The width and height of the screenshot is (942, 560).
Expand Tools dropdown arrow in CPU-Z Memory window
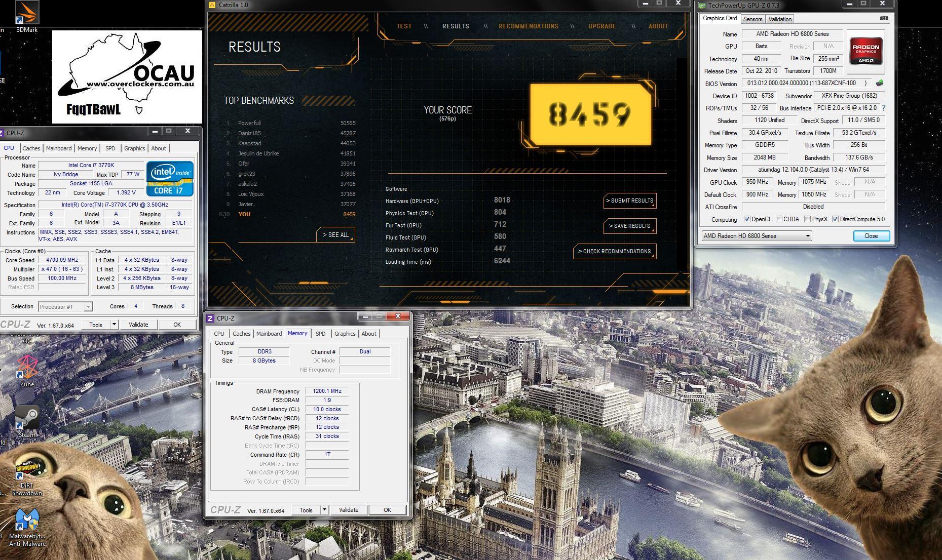point(324,510)
